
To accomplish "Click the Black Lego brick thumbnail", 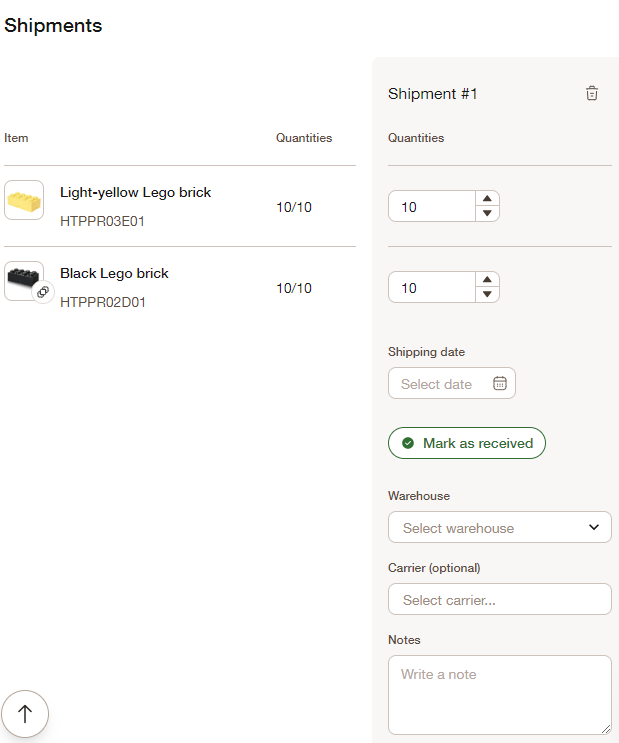I will 24,281.
